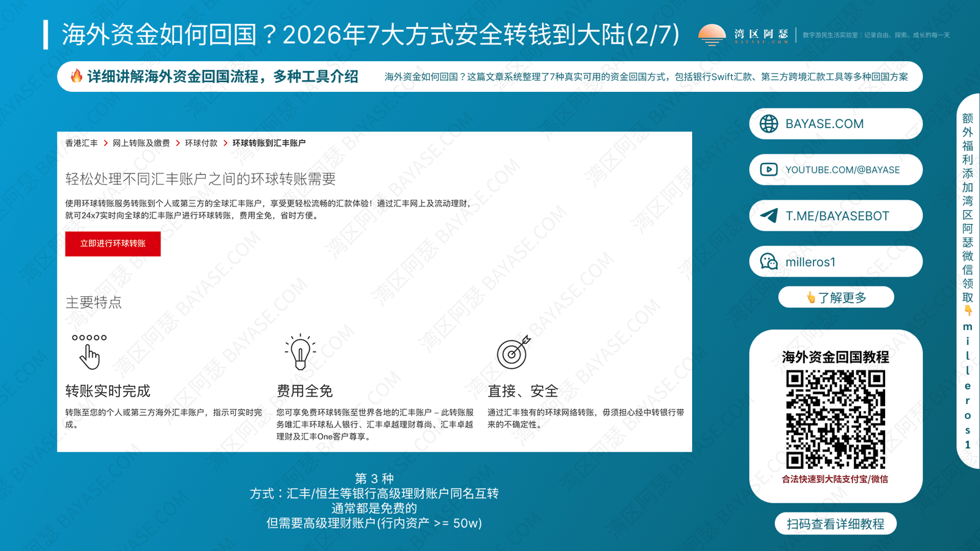Click the breadcrumb arrow after 网上转账及缴费
Viewport: 980px width, 551px height.
pyautogui.click(x=178, y=143)
